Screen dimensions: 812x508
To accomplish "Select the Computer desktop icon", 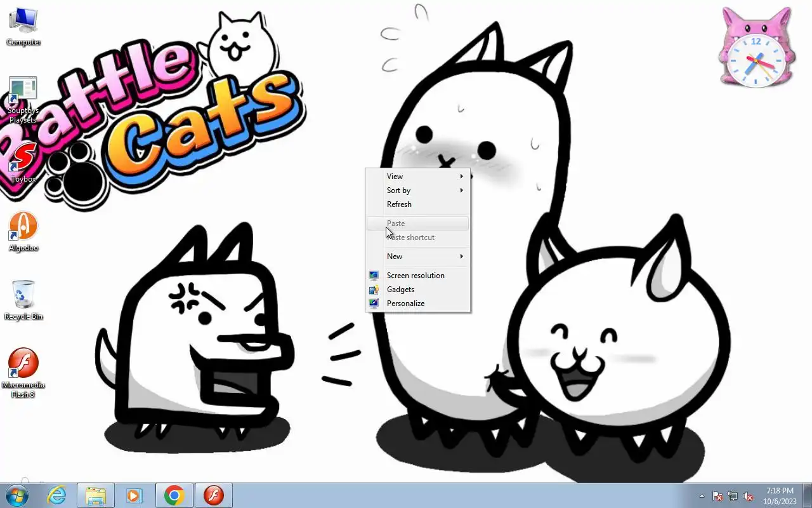I will [23, 27].
